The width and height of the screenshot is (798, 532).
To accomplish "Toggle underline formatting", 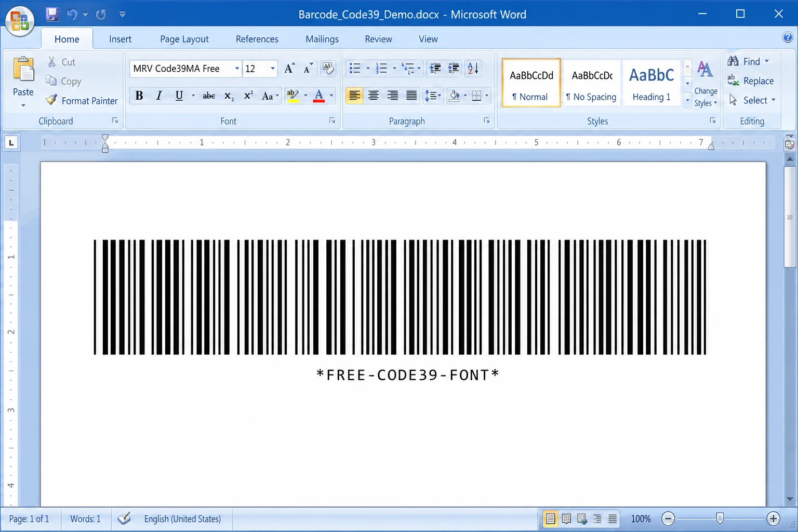I will coord(179,96).
